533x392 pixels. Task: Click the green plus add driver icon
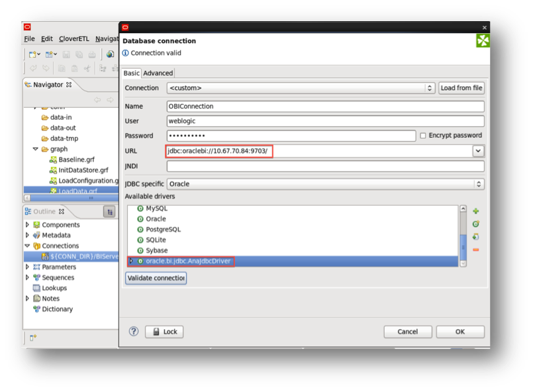[476, 211]
